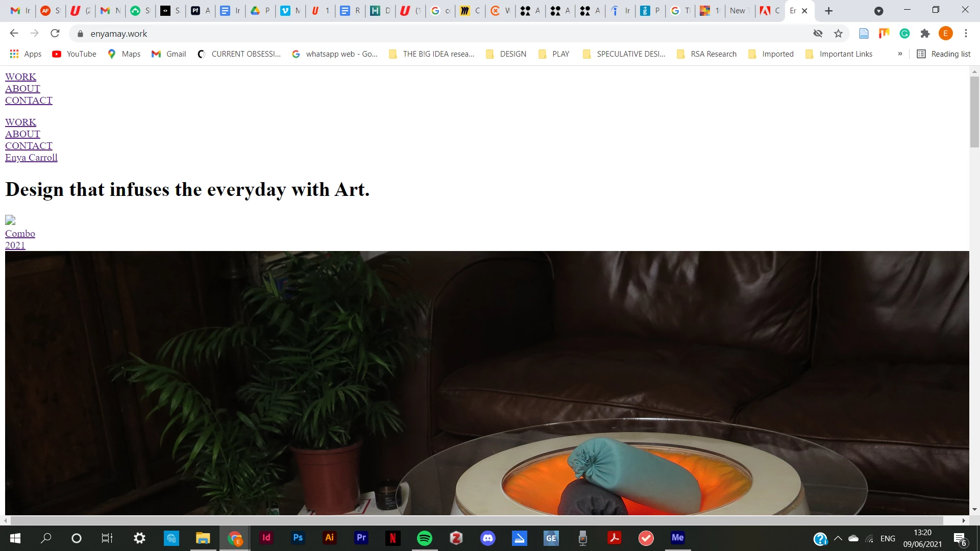Open tab search dropdown arrow
980x551 pixels.
(x=878, y=11)
